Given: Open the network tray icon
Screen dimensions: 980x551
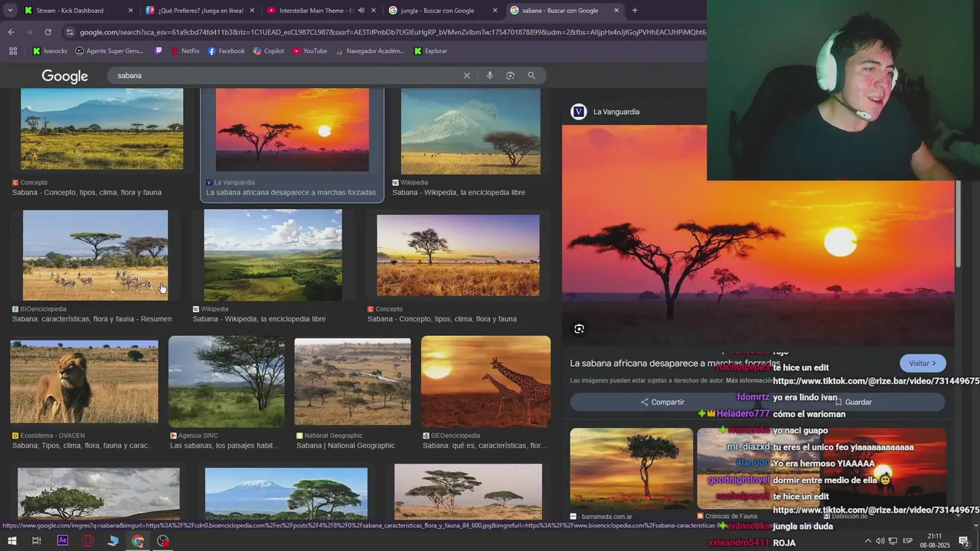Looking at the screenshot, I should coord(893,541).
